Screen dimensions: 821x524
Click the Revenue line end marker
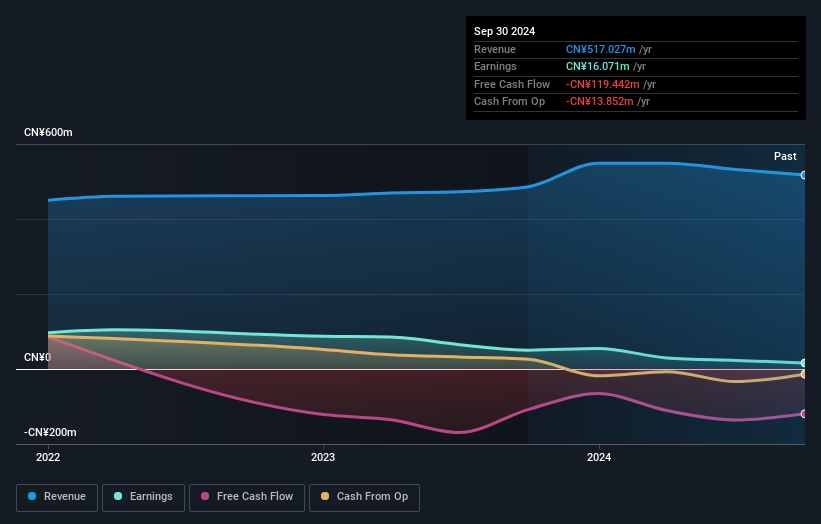804,175
